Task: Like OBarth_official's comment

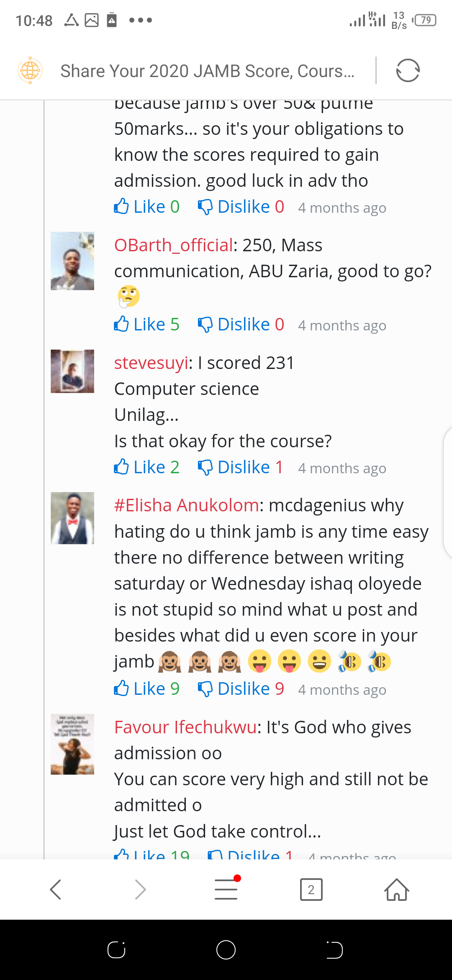Action: (x=146, y=325)
